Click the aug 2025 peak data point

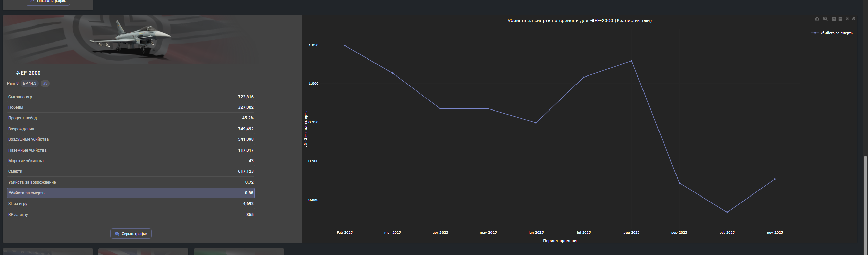(632, 61)
